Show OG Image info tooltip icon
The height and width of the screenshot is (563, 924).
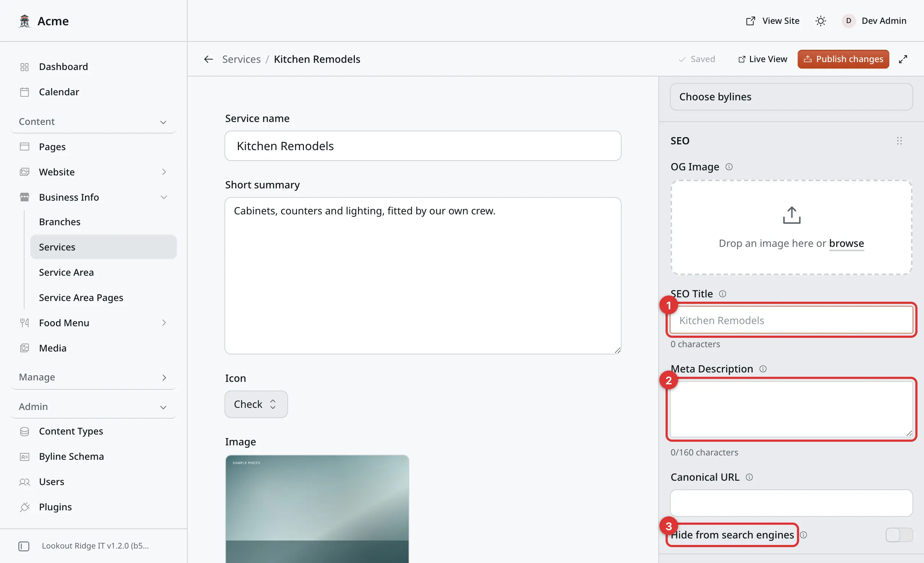729,167
